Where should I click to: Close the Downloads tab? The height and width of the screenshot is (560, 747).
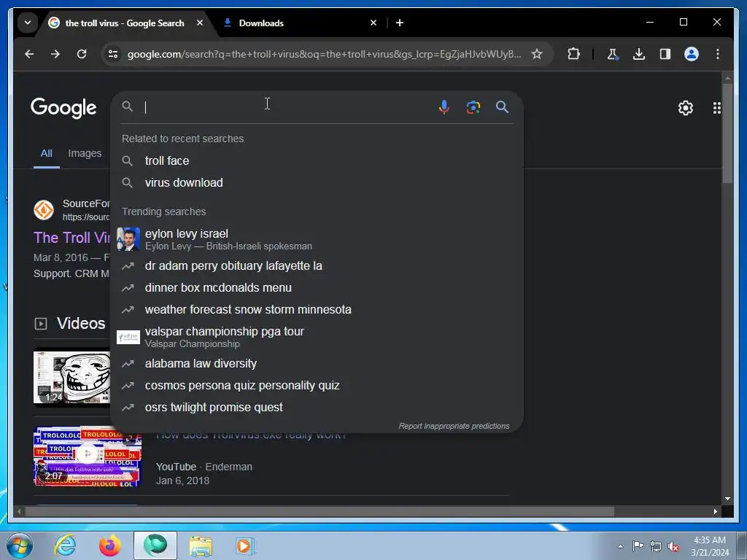pos(373,23)
